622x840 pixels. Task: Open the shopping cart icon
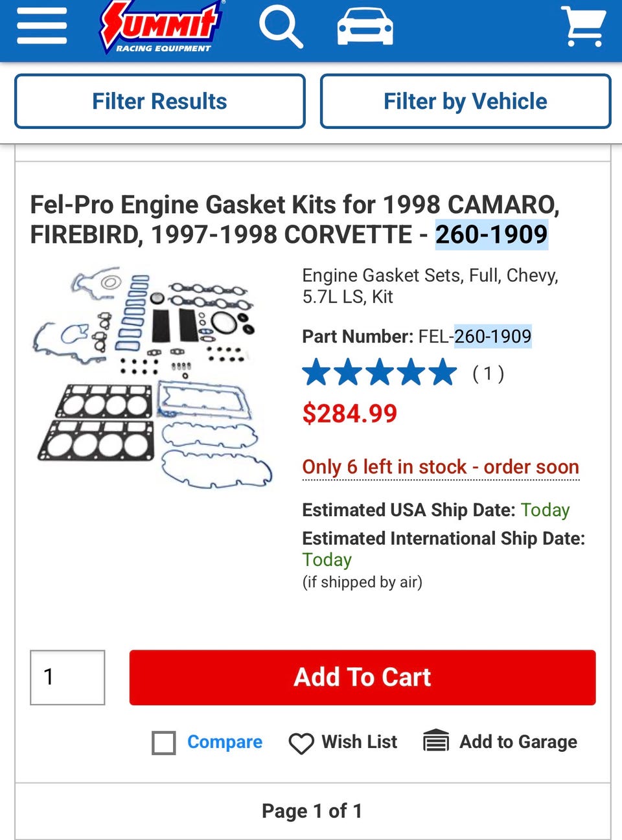[584, 27]
